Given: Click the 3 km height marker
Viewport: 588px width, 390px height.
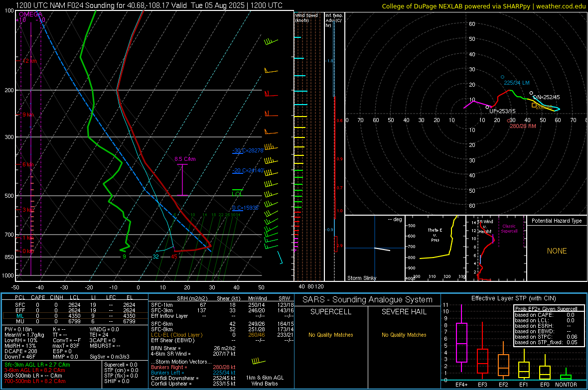Looking at the screenshot, I should (x=28, y=210).
